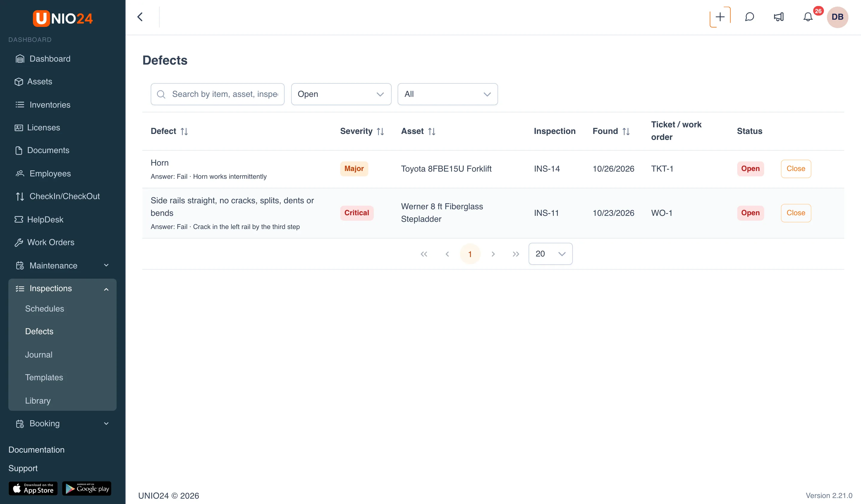Screen dimensions: 861x504
Task: Click the Horn defect name
Action: (160, 163)
